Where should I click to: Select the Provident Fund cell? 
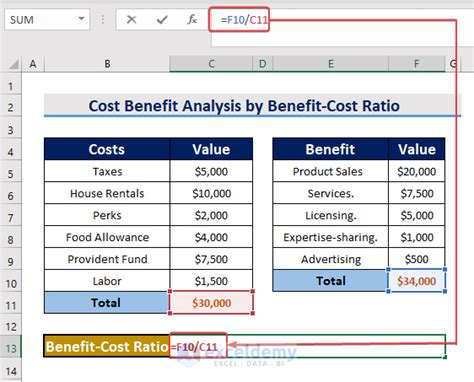coord(107,259)
